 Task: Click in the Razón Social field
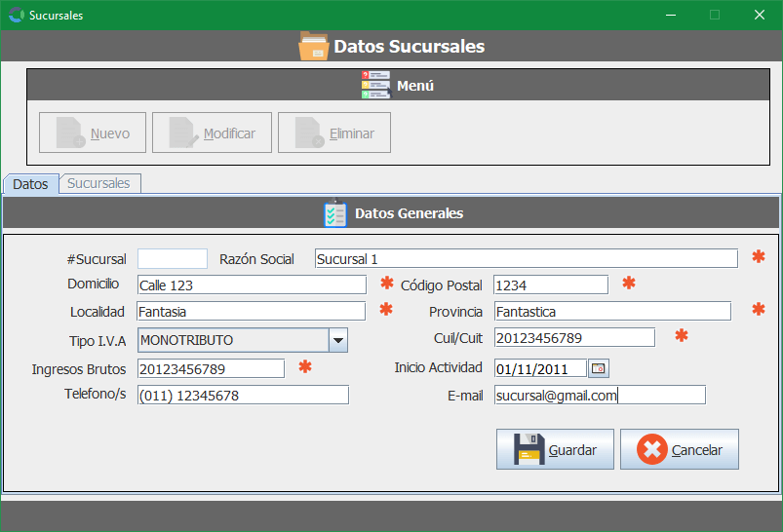tap(526, 258)
